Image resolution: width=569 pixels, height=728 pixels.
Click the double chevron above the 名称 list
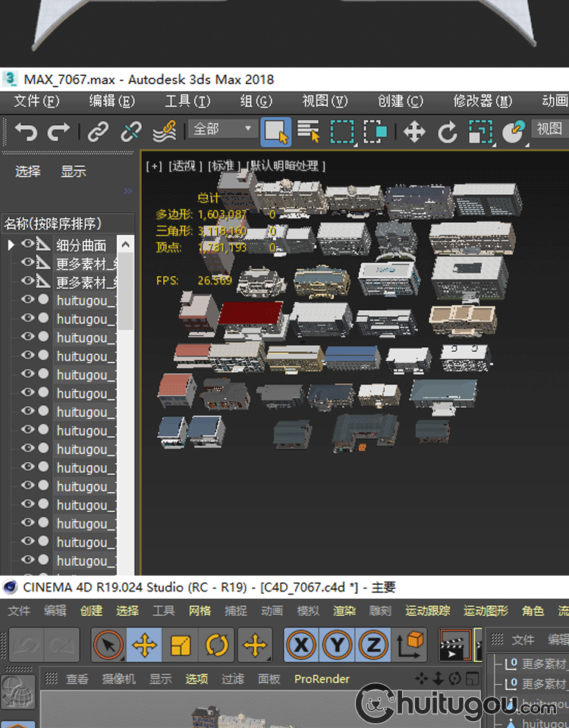[128, 191]
